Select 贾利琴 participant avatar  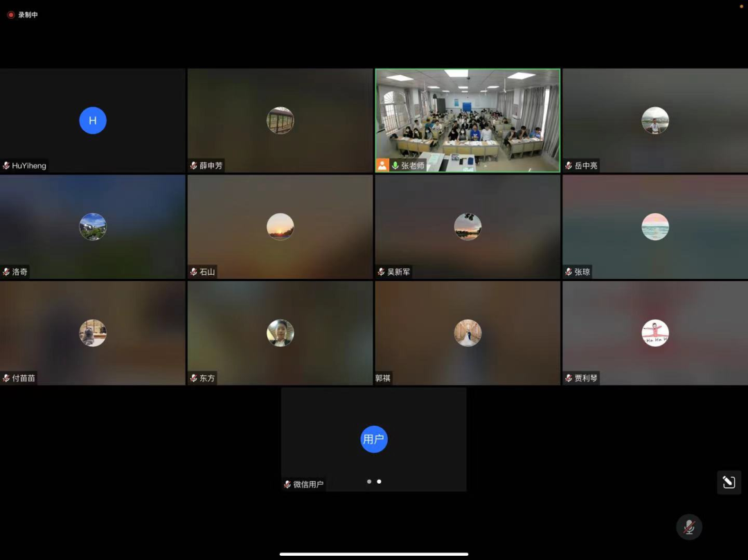tap(654, 333)
